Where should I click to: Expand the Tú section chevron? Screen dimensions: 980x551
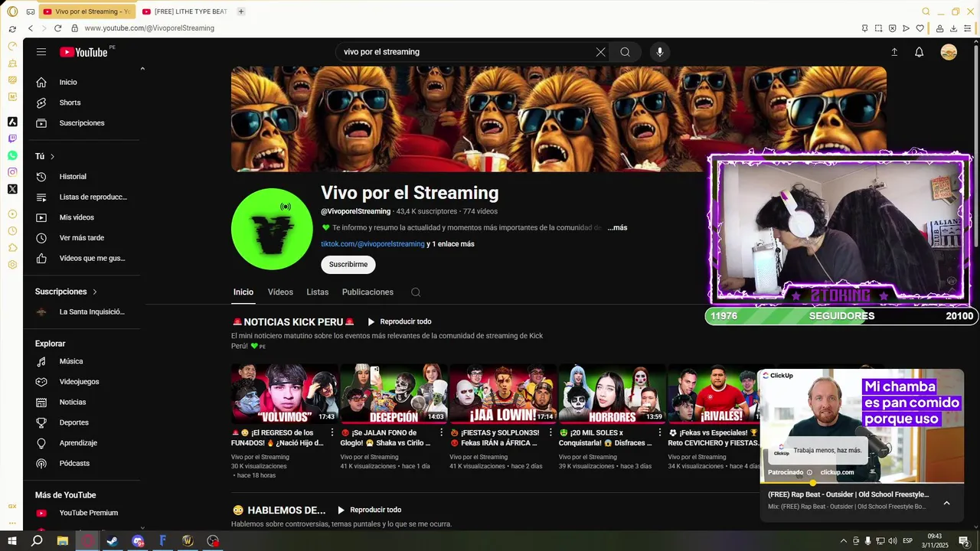pos(53,156)
